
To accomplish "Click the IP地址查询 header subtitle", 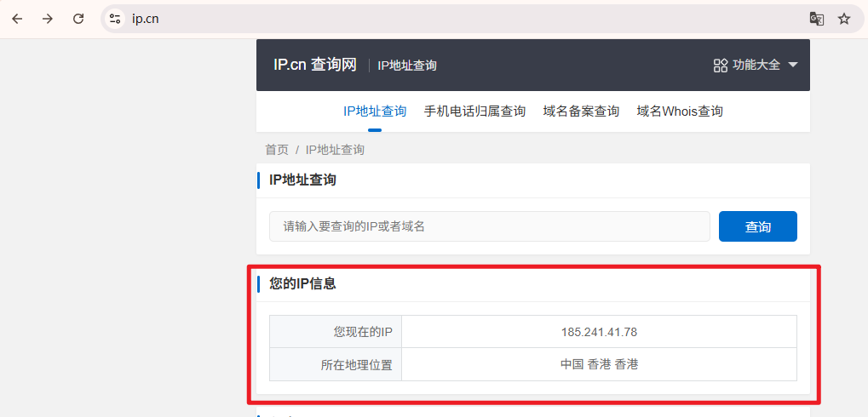I will (407, 66).
